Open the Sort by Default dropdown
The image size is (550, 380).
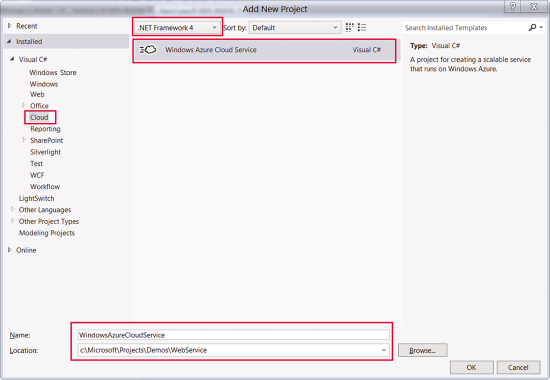pos(295,27)
